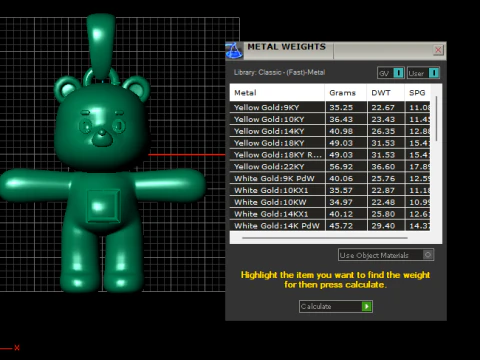Select the Yellow Gold:22KY row
480x360 pixels.
coord(330,167)
